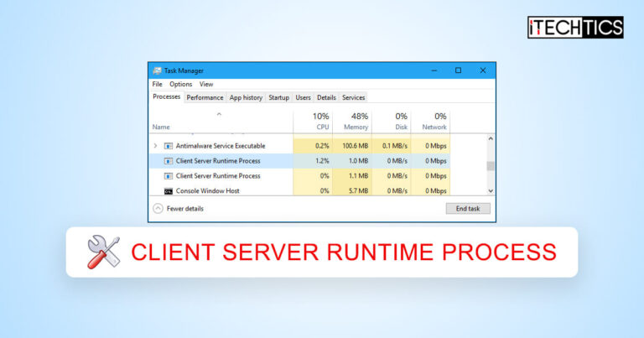
Task: Open the Startup tab
Action: (x=278, y=97)
